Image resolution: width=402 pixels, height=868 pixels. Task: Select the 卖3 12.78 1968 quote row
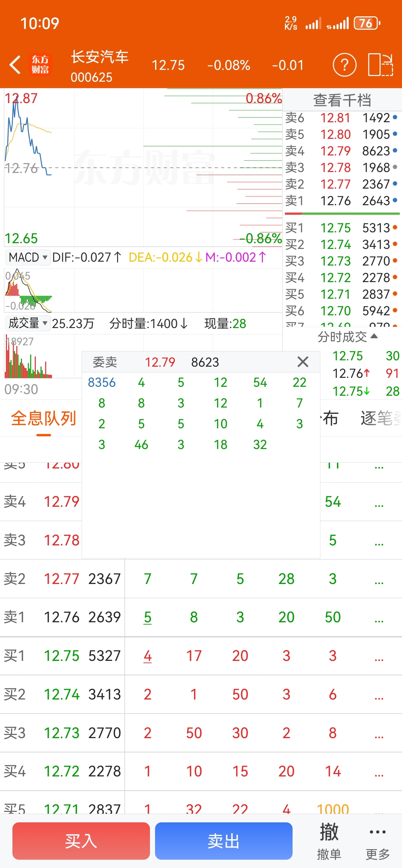[342, 168]
